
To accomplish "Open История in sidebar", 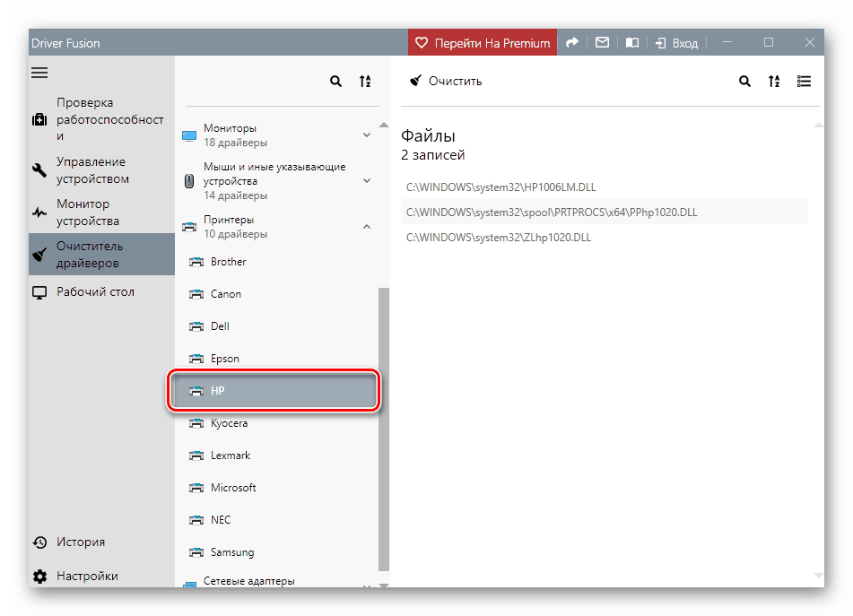I will tap(101, 542).
